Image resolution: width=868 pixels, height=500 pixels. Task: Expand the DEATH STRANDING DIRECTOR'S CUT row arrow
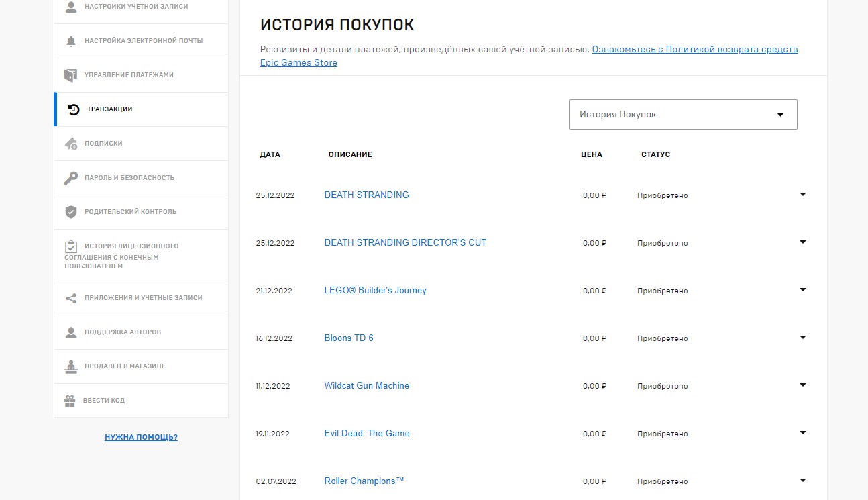pos(802,242)
